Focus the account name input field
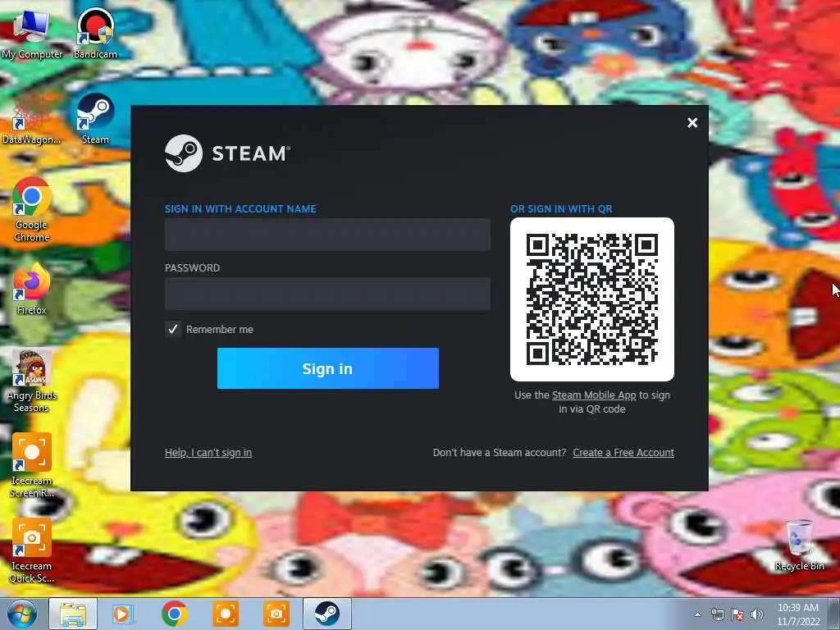Screen dimensions: 840x630 click(327, 235)
